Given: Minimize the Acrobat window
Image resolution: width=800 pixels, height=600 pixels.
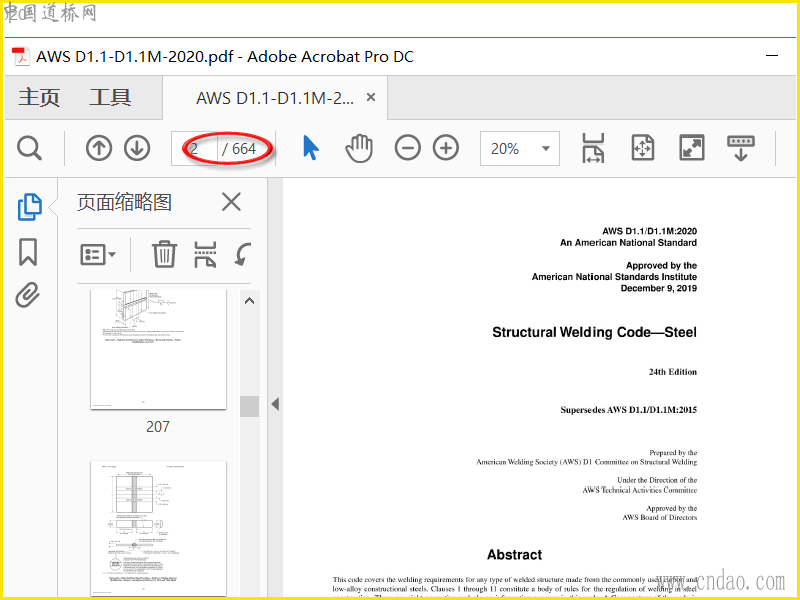Looking at the screenshot, I should click(772, 55).
